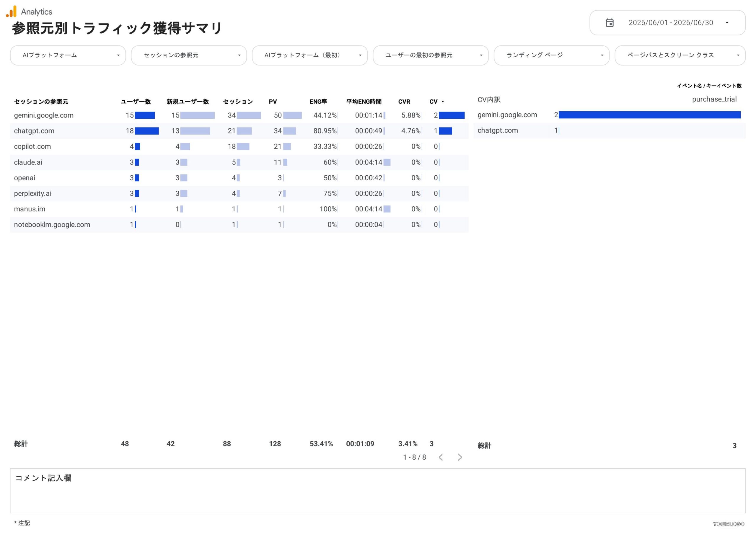Select the openai row
The height and width of the screenshot is (534, 756).
[x=239, y=178]
